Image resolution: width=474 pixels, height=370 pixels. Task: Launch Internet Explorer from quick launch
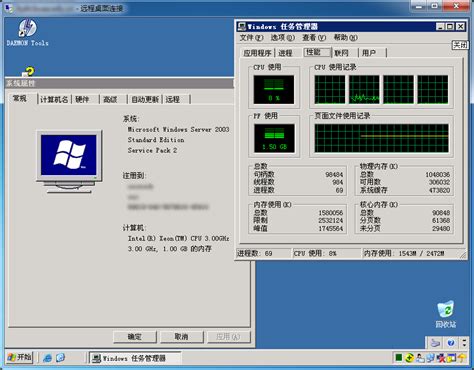(48, 358)
